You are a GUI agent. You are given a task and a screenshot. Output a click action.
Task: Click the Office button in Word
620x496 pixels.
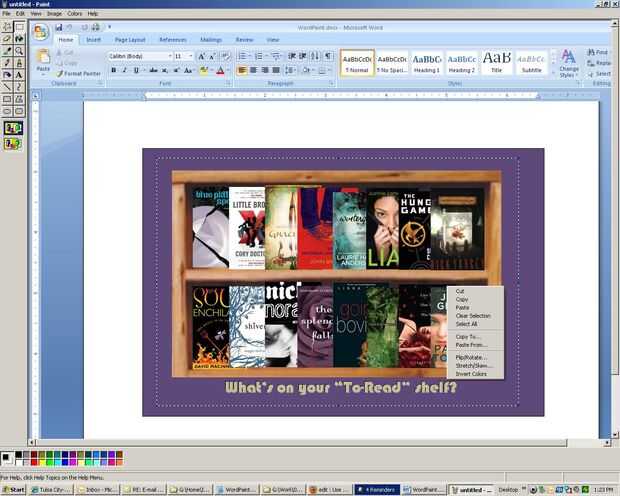41,32
